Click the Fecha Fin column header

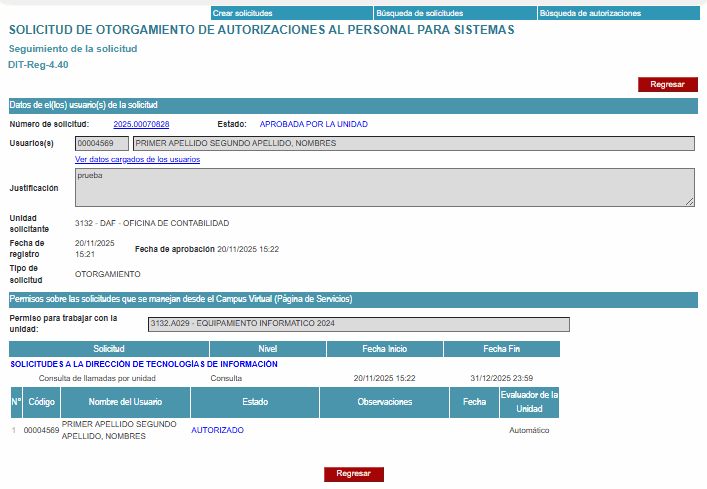click(501, 349)
